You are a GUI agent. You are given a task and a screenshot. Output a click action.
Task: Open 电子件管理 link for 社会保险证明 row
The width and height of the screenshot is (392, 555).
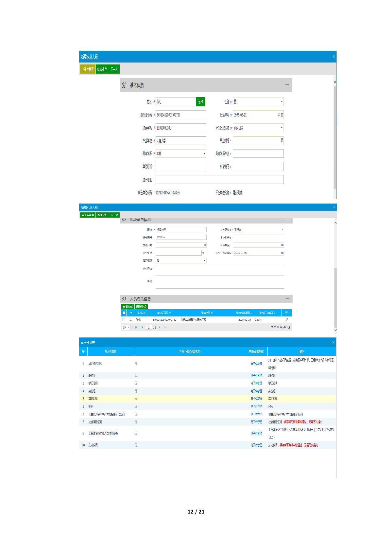pos(256,422)
